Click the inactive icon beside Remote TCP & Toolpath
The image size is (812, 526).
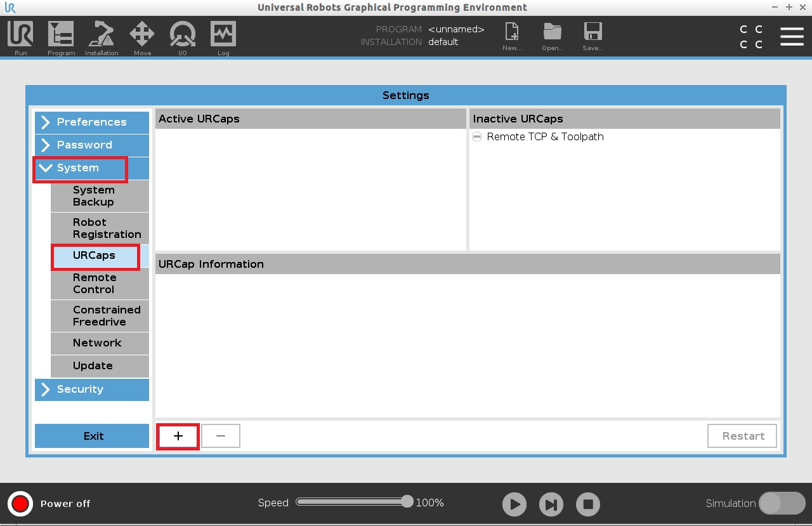click(477, 136)
